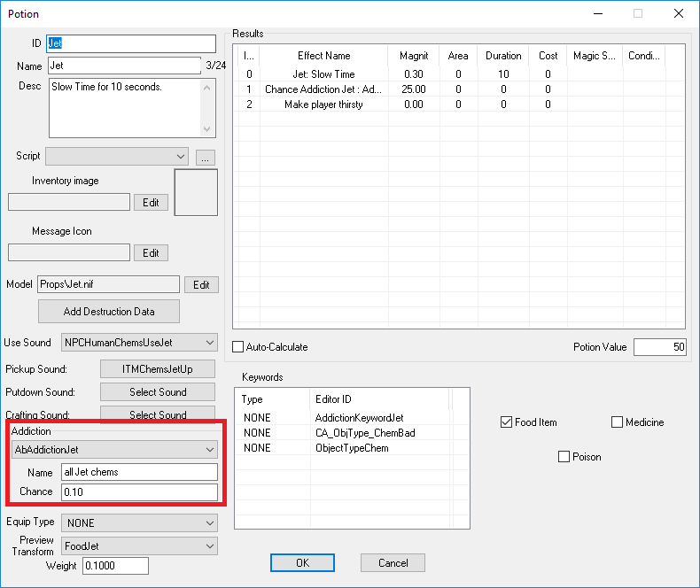The height and width of the screenshot is (588, 700).
Task: Click the 25.00 magnitude cell
Action: [414, 89]
